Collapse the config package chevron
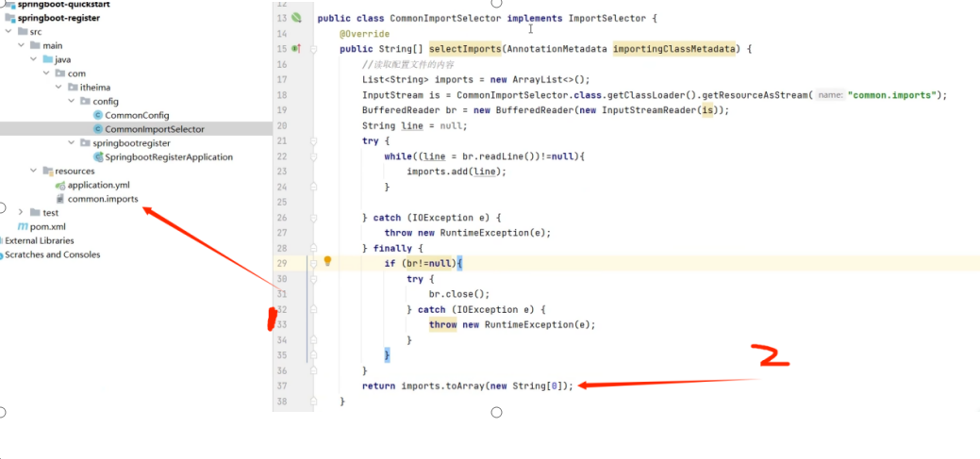This screenshot has height=459, width=980. pos(72,101)
